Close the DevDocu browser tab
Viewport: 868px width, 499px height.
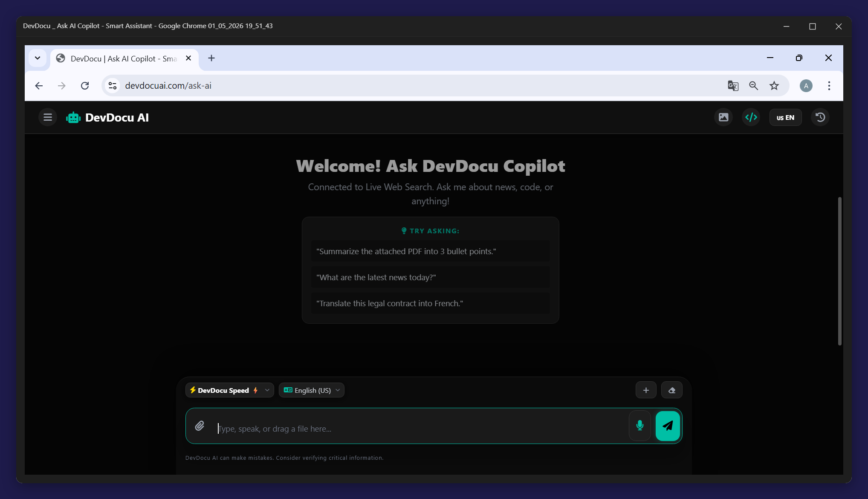coord(188,58)
